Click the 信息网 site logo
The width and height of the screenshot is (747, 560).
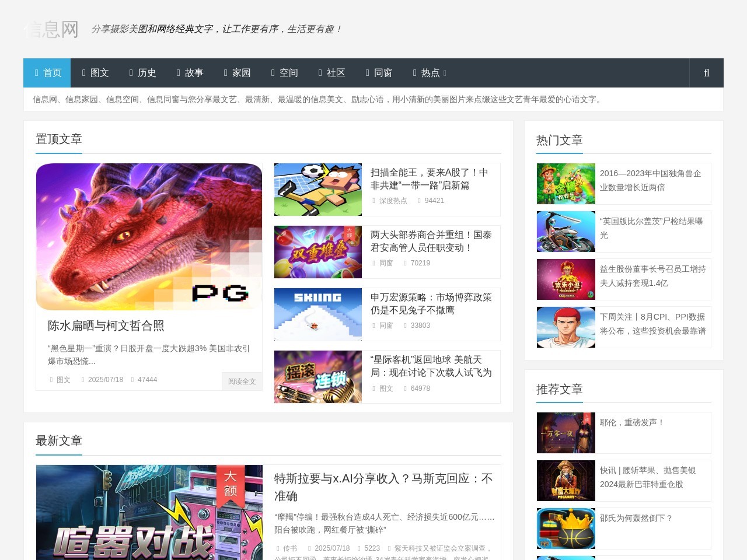coord(50,29)
